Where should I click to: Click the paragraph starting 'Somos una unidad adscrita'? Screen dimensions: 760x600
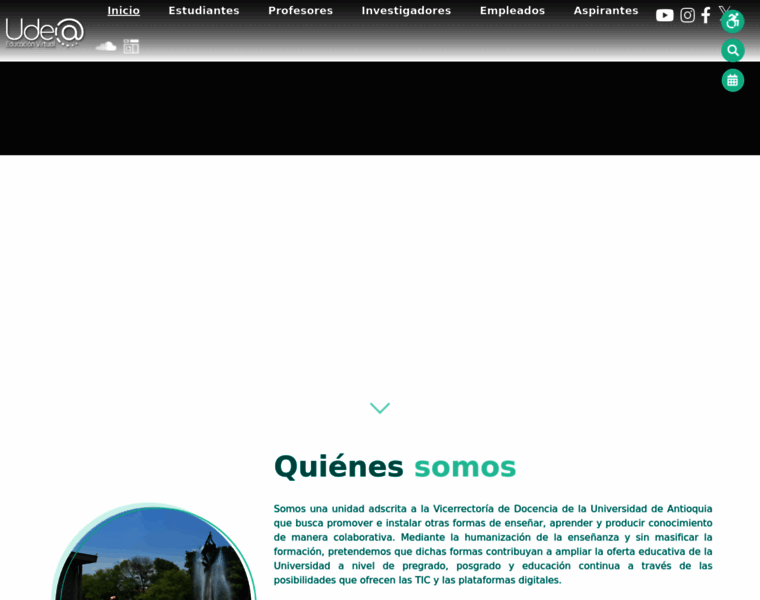(493, 544)
